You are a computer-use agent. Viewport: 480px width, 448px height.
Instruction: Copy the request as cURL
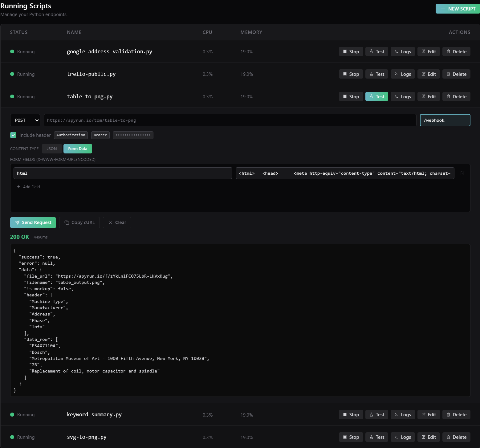coord(79,222)
